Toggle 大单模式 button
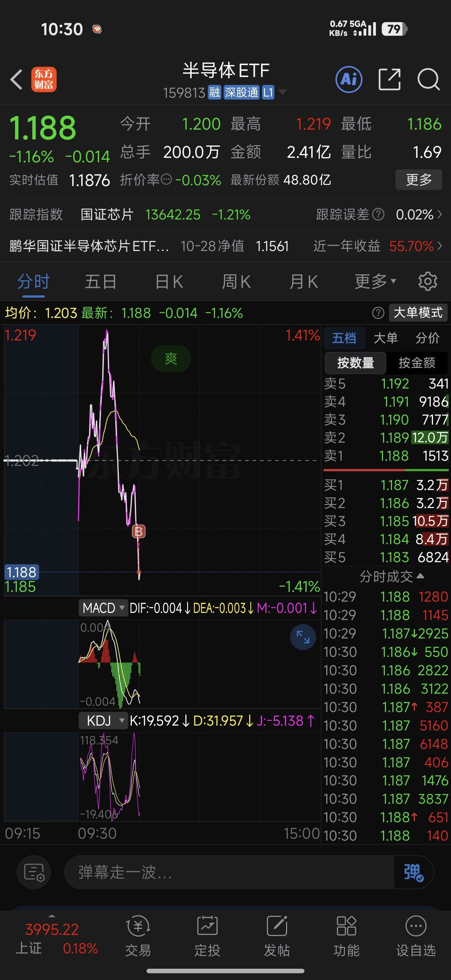 (x=418, y=313)
